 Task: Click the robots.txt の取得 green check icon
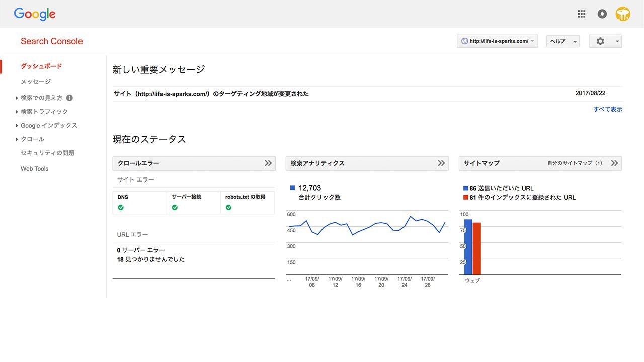click(228, 207)
